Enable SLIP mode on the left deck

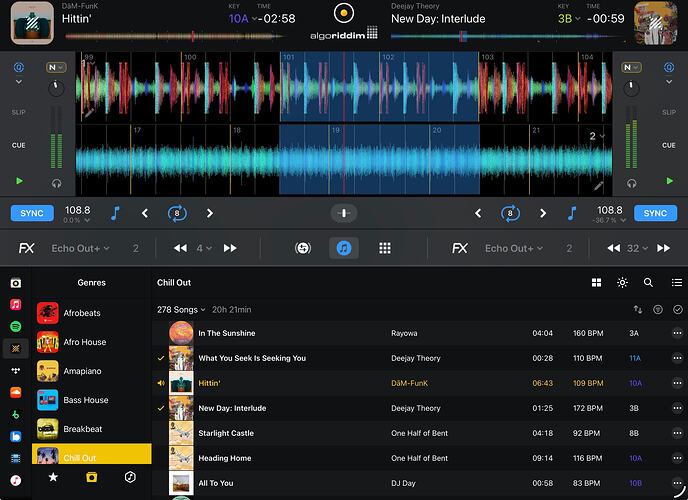pyautogui.click(x=18, y=113)
